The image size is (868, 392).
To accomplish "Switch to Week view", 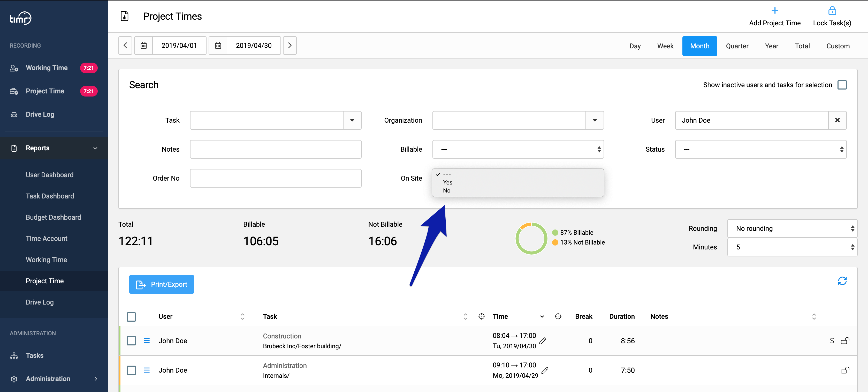I will pyautogui.click(x=665, y=46).
